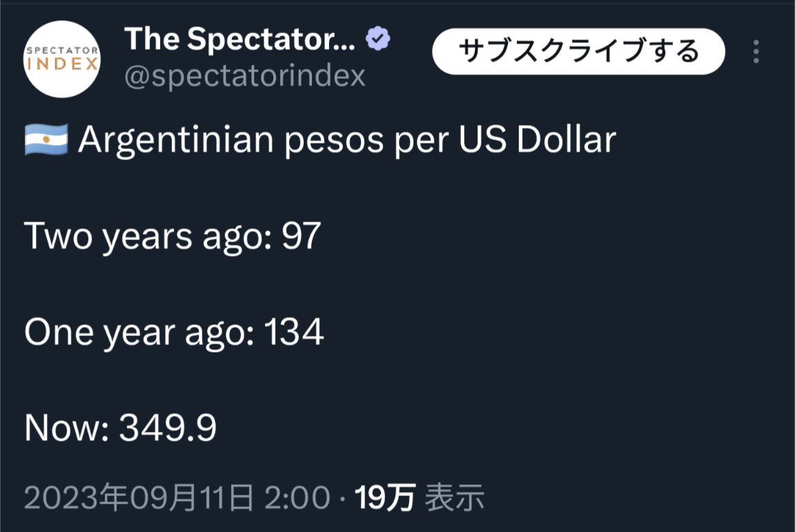Click the orange INDEX logo text
The image size is (795, 532).
point(63,65)
